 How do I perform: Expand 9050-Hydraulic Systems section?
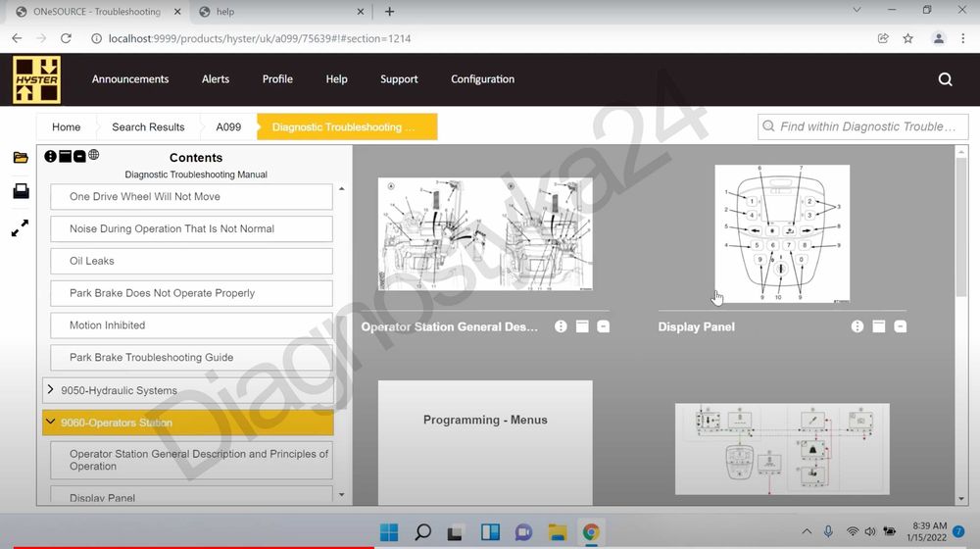click(51, 389)
